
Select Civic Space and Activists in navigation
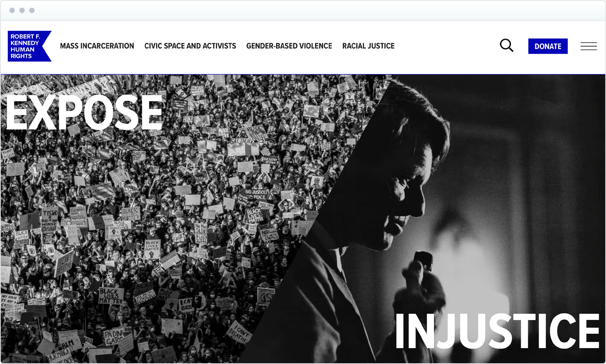pos(190,46)
